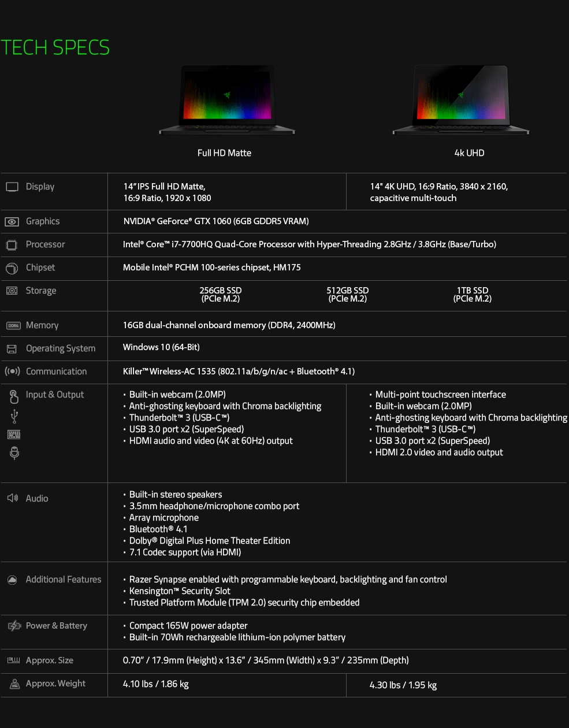
Task: Select the "Power & Battery" row label
Action: 57,626
